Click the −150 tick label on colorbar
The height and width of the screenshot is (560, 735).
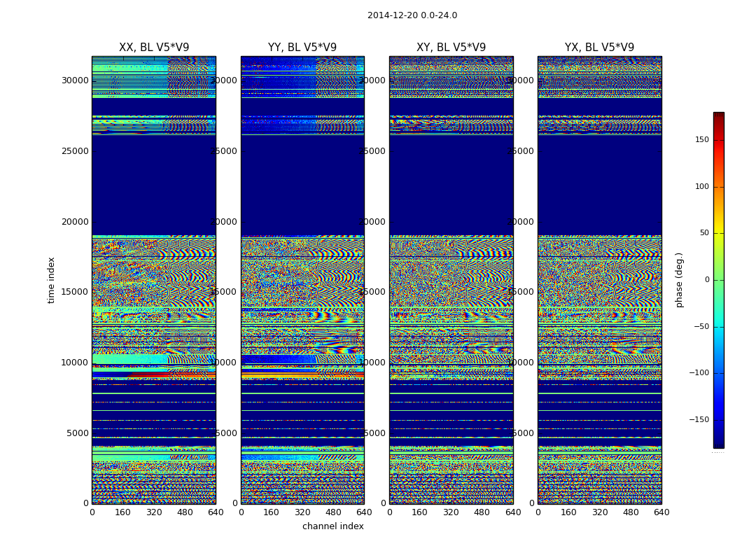pyautogui.click(x=699, y=419)
